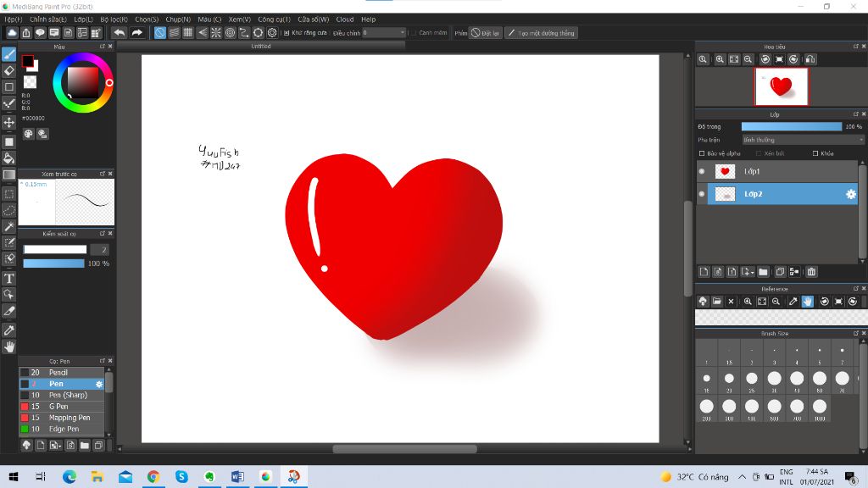
Task: Toggle Khử răng cưa anti-aliasing checkbox
Action: (x=287, y=33)
